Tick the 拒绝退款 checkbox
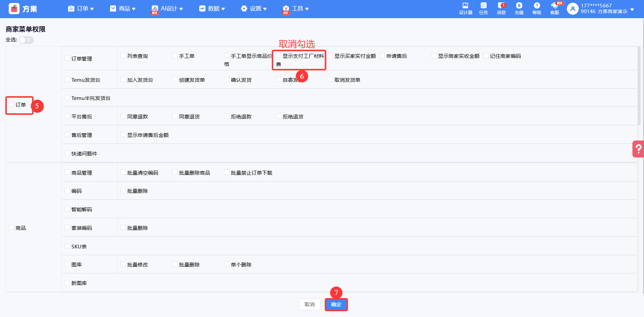Image resolution: width=644 pixels, height=317 pixels. click(x=227, y=116)
